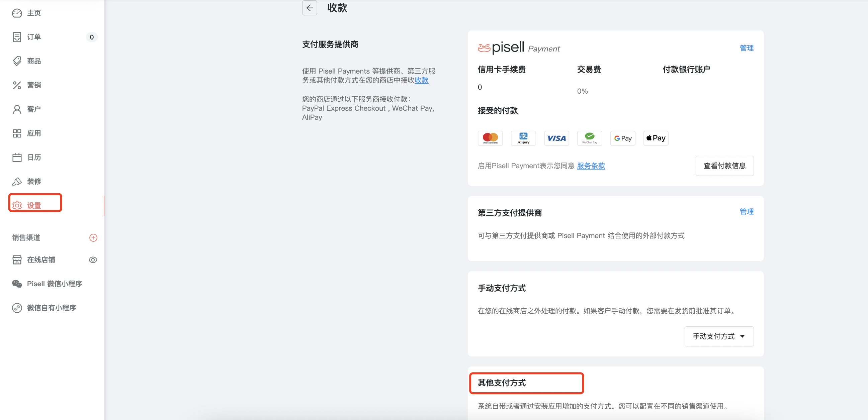Image resolution: width=868 pixels, height=420 pixels.
Task: Open the 应用 grid icon
Action: 17,133
